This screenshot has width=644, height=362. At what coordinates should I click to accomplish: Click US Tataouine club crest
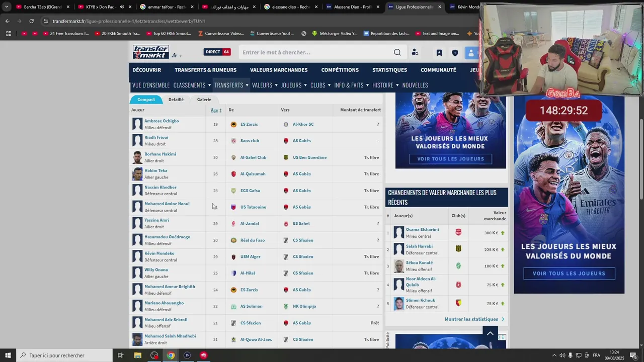coord(233,207)
